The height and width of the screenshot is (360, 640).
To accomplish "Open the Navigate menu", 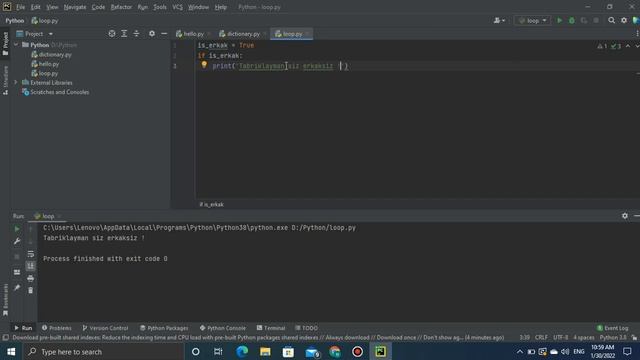I will (75, 7).
